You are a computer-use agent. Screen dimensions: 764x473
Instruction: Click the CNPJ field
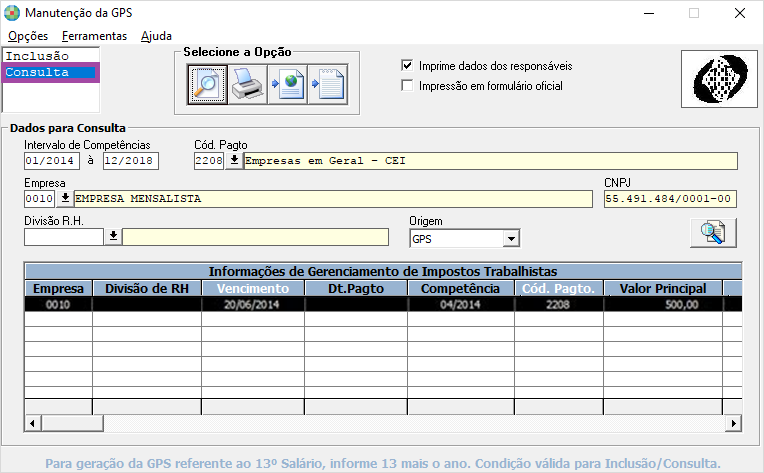[670, 199]
